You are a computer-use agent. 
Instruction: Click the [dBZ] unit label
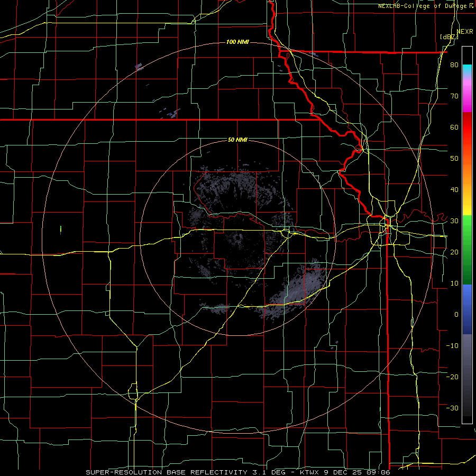pyautogui.click(x=449, y=37)
